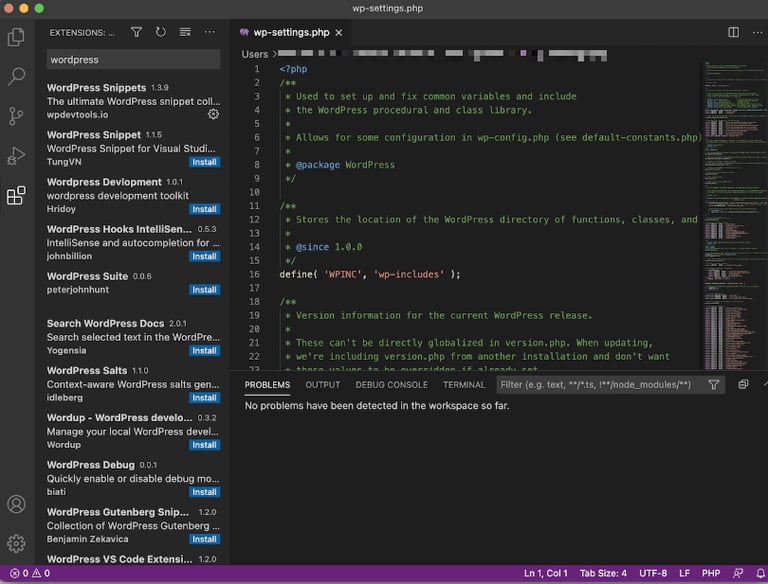
Task: Split the editor right
Action: coord(733,32)
